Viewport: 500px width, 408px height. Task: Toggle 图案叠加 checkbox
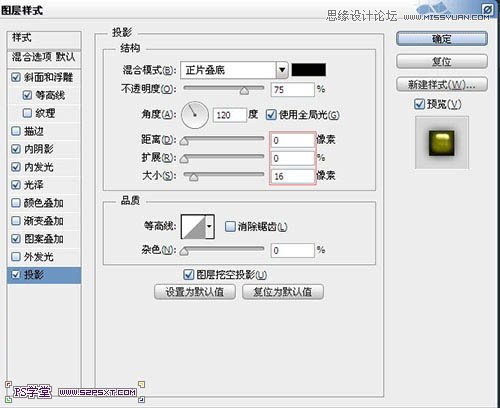tap(16, 239)
